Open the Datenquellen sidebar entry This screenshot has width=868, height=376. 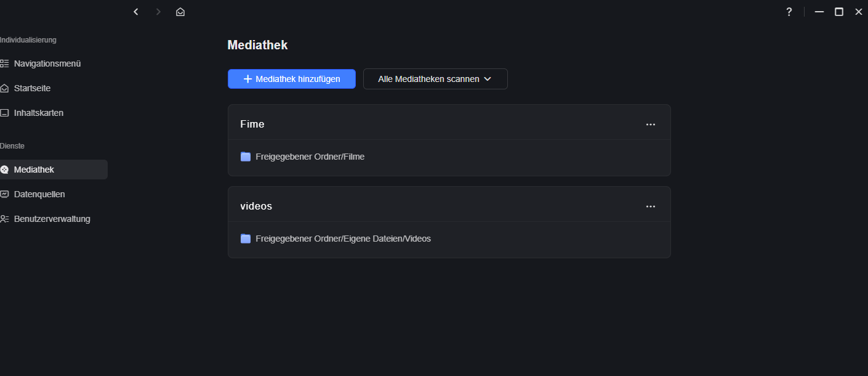[x=40, y=194]
